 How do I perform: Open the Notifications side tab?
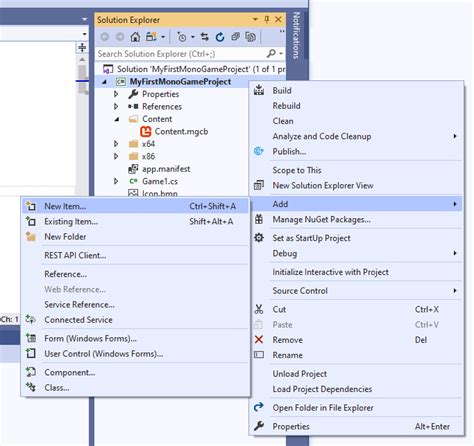[x=296, y=35]
